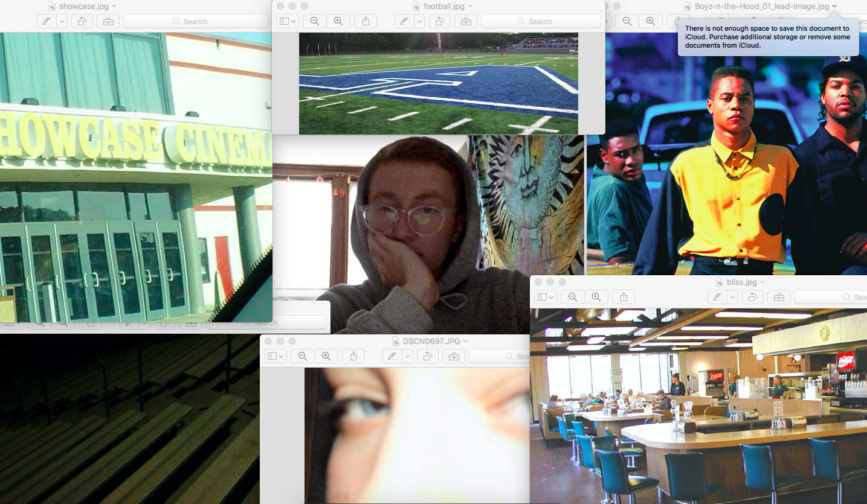This screenshot has height=504, width=867.
Task: Click the Search field in showcase.jpg window
Action: point(196,21)
